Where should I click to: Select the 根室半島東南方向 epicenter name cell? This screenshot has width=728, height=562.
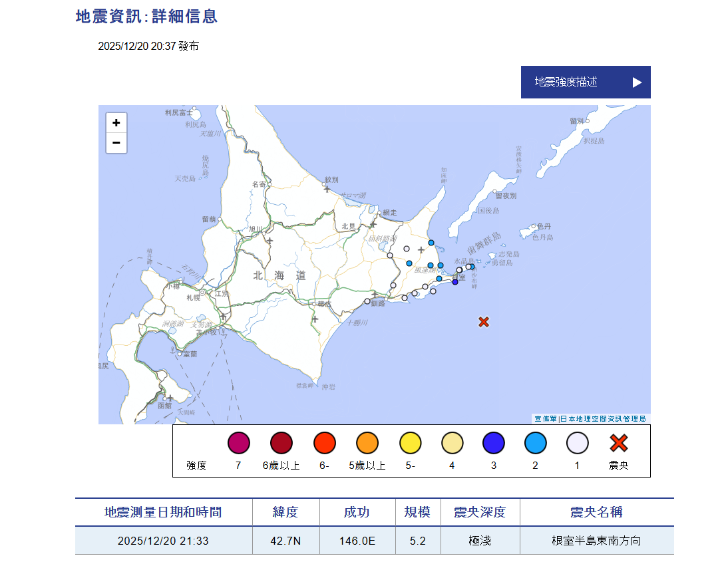click(596, 541)
